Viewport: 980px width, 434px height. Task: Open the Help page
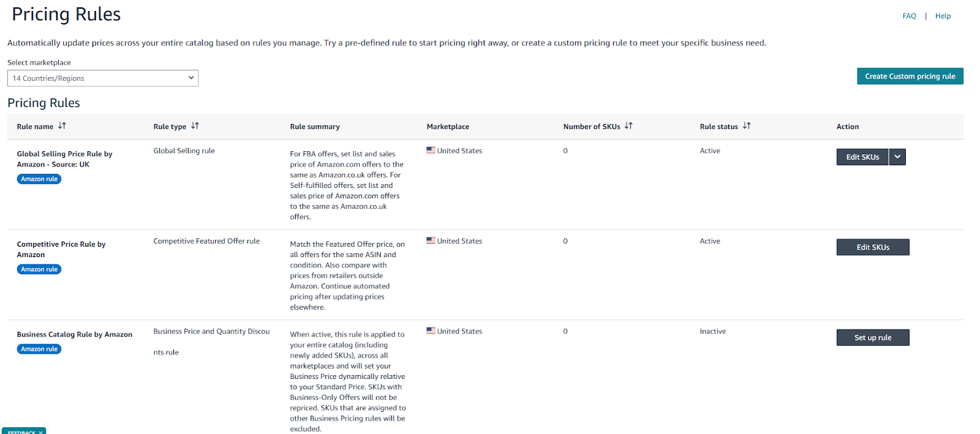tap(943, 15)
